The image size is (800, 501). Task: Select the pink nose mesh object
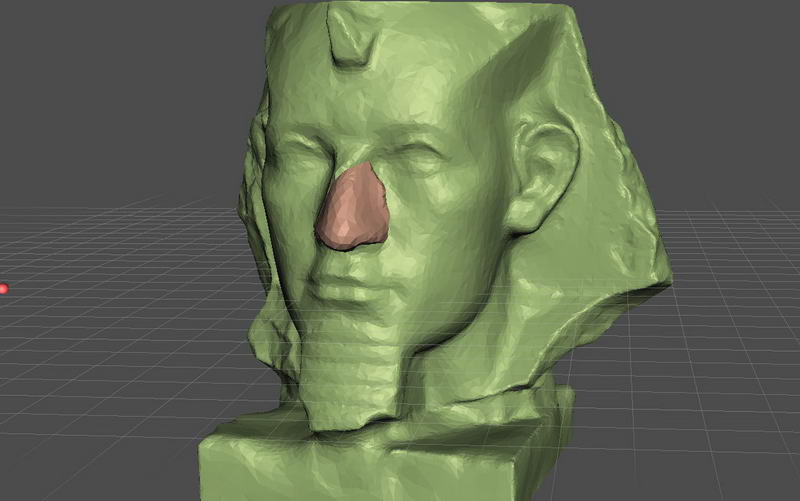click(352, 208)
